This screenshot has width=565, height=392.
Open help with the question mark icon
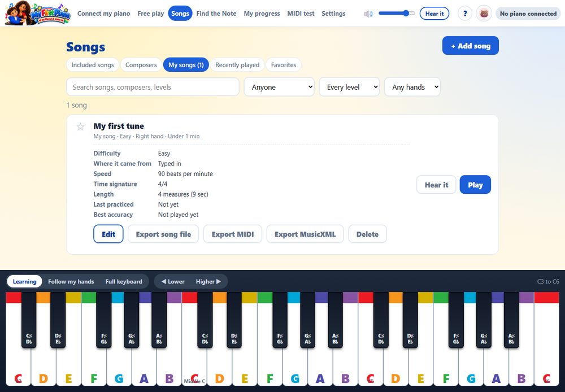(x=465, y=14)
